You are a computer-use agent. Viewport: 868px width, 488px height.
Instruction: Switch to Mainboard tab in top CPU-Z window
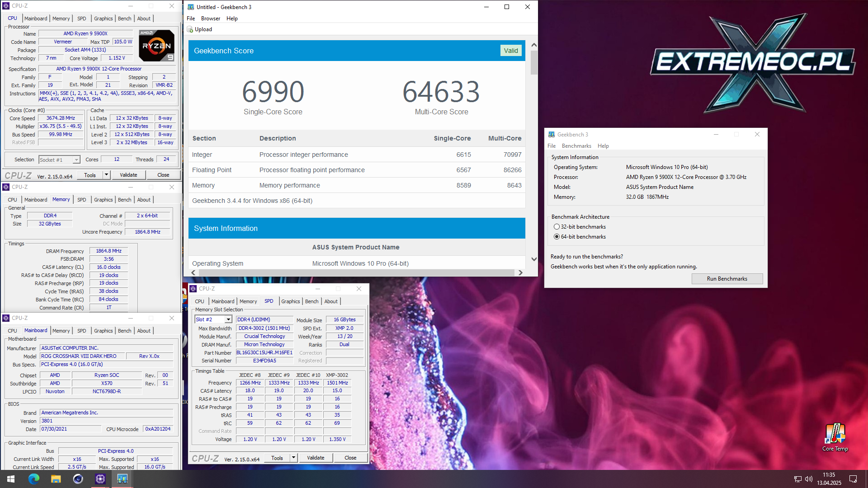tap(36, 19)
